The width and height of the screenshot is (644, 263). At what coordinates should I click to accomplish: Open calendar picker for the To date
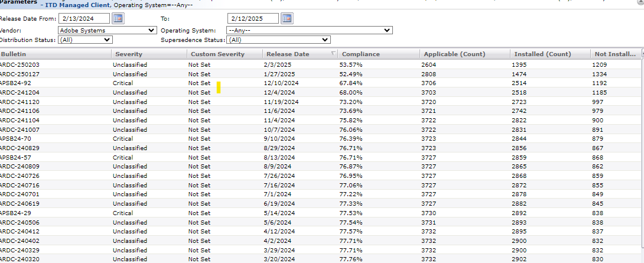(x=287, y=18)
